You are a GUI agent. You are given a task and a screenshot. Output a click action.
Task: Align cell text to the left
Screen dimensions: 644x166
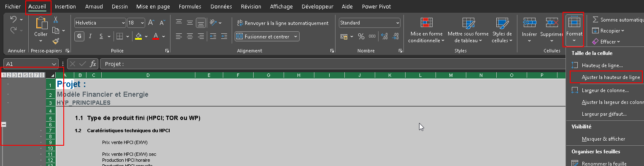(179, 36)
